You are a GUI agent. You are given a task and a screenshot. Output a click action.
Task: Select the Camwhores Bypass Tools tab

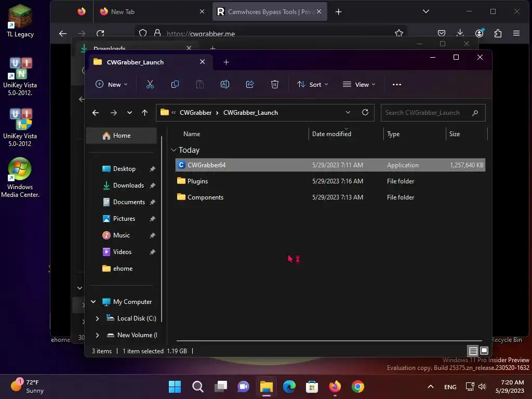point(270,12)
